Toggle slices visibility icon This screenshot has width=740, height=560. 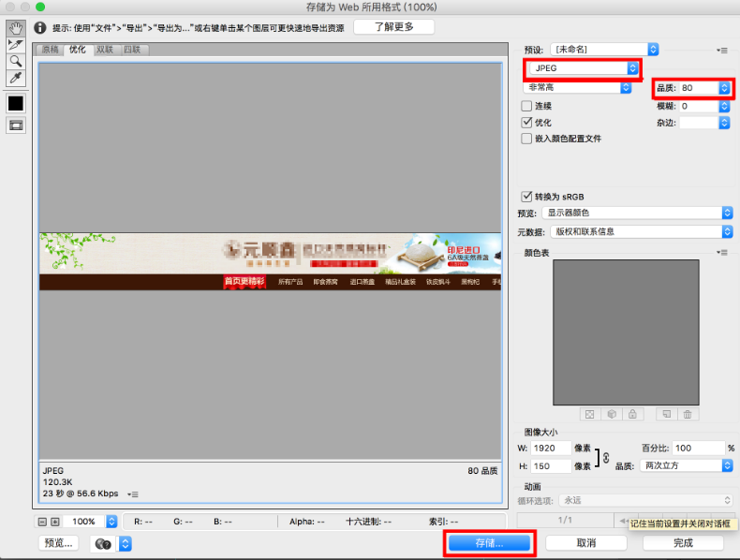coord(16,125)
